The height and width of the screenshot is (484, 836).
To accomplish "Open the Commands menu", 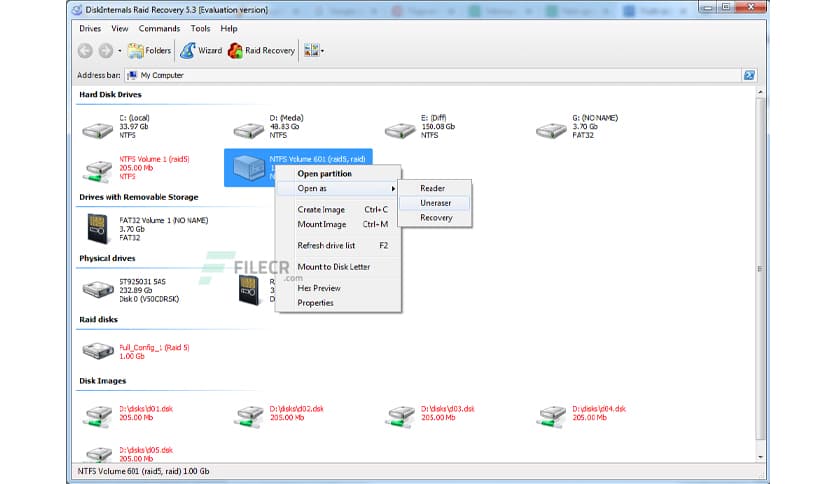I will tap(159, 29).
